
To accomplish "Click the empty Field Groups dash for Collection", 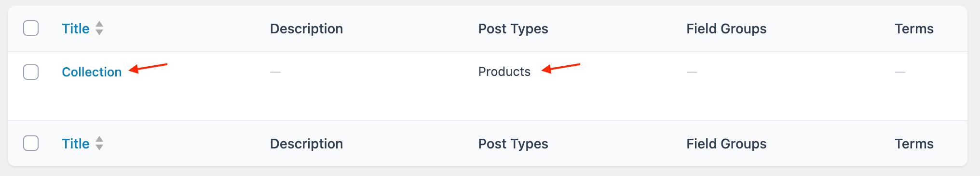I will [x=692, y=72].
